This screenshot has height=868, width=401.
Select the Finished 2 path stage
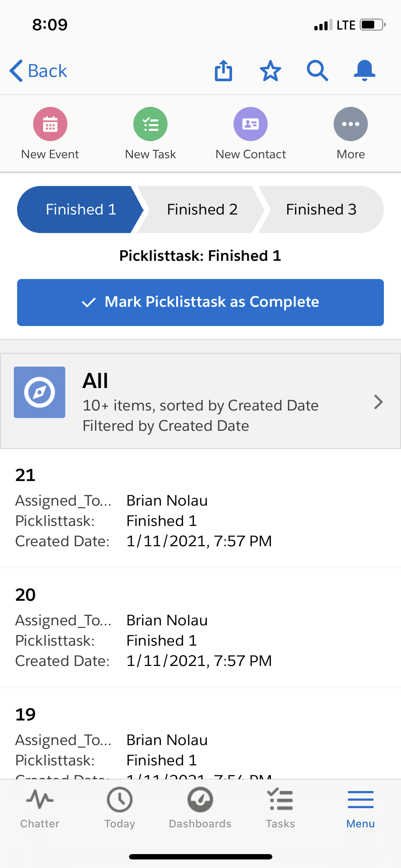click(202, 210)
